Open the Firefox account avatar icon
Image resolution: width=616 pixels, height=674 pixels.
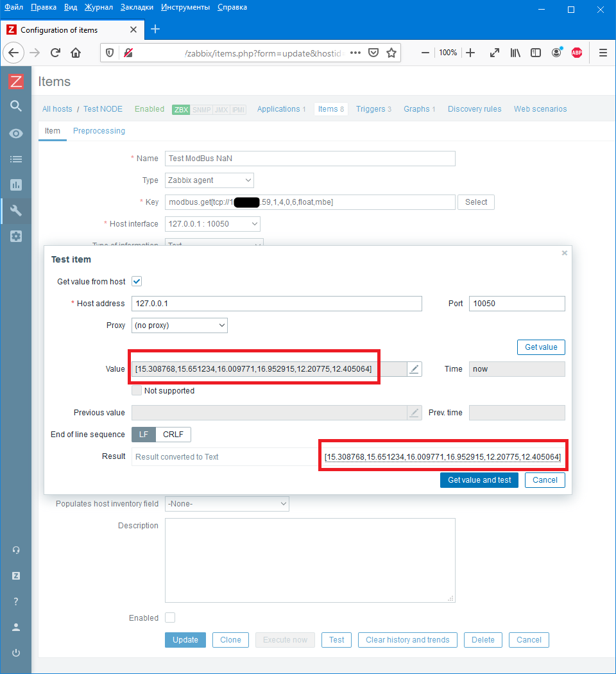pyautogui.click(x=557, y=53)
